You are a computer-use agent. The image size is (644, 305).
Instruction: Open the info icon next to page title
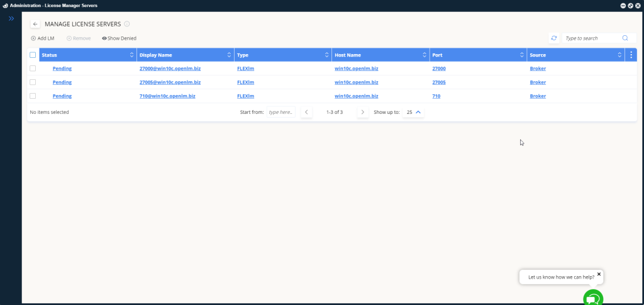point(127,24)
